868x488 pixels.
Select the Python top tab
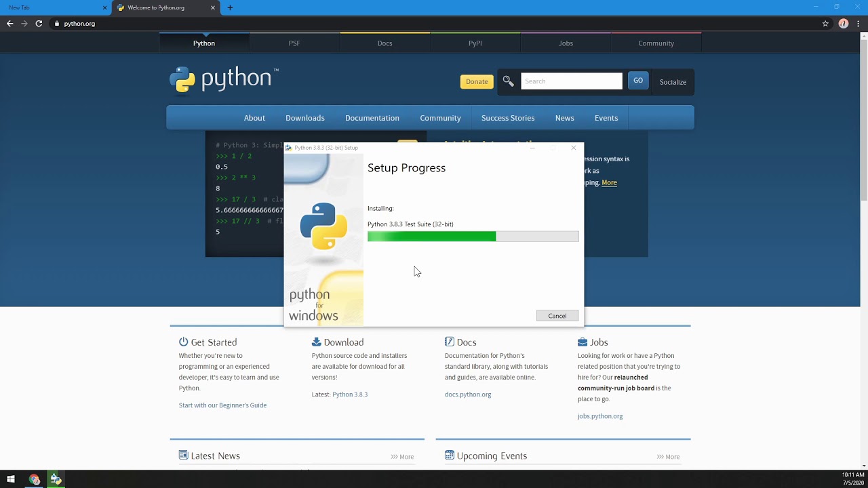[x=204, y=43]
